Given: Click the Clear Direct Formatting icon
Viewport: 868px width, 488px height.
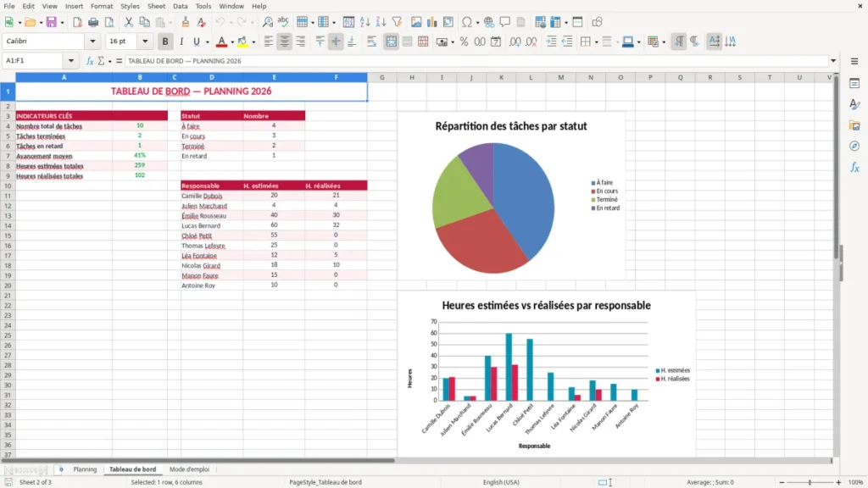Looking at the screenshot, I should [x=202, y=22].
